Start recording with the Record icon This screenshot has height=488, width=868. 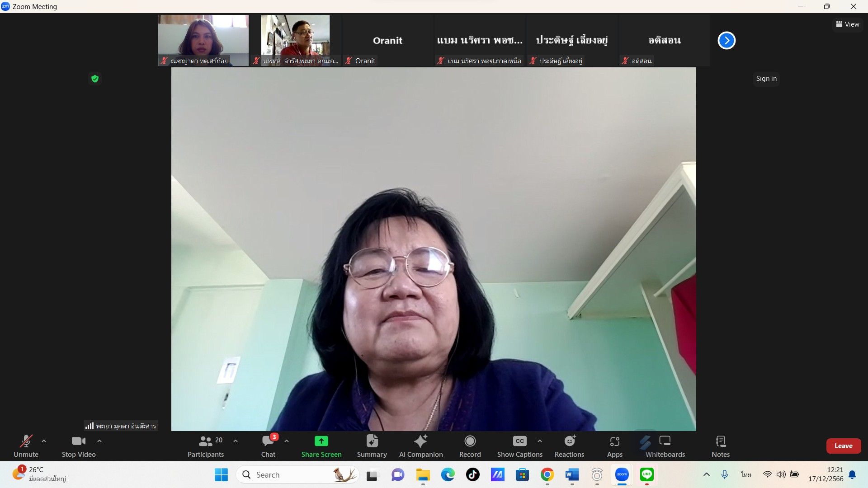pyautogui.click(x=470, y=446)
